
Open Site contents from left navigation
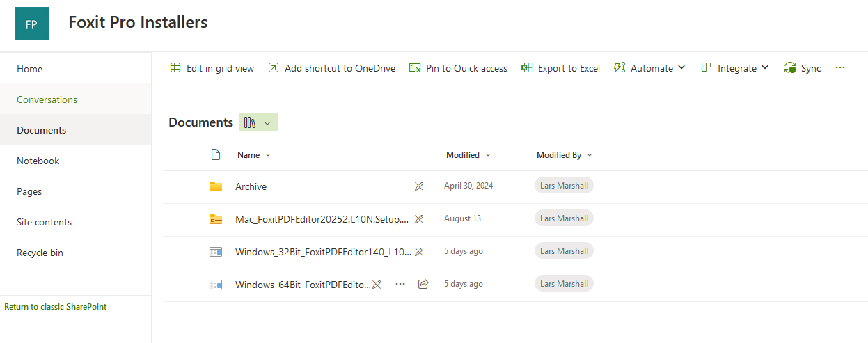coord(44,222)
